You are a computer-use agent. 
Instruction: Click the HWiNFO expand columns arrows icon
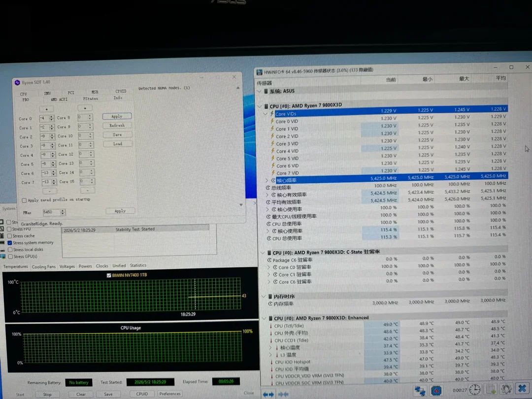pos(268,394)
